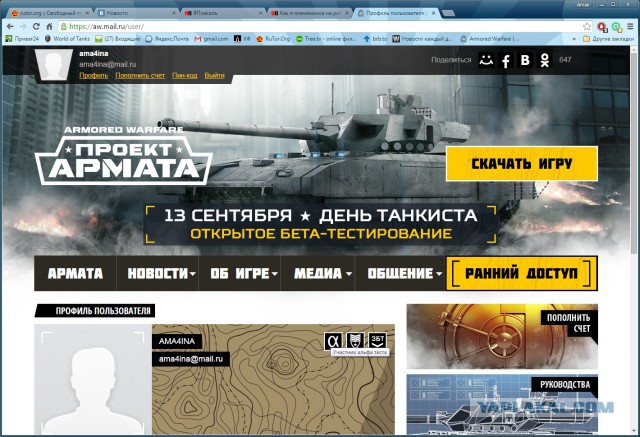Close the Профиль пользователя browser tab
Image resolution: width=640 pixels, height=437 pixels.
tap(433, 13)
